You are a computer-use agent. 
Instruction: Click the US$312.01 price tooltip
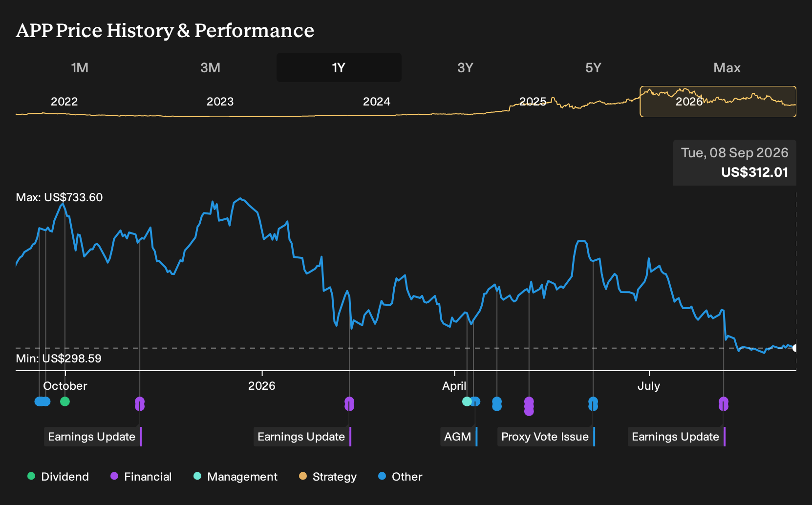735,163
